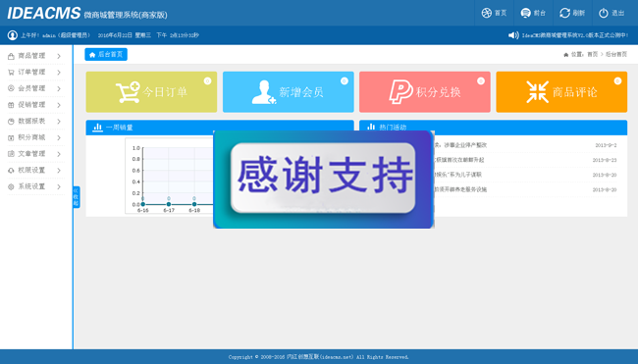638x364 pixels.
Task: Open the 前台 chat bubble icon
Action: (x=525, y=13)
